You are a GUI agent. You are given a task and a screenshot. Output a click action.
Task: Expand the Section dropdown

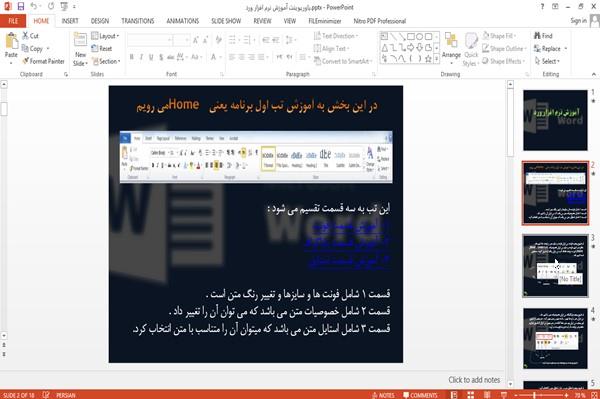(x=106, y=61)
